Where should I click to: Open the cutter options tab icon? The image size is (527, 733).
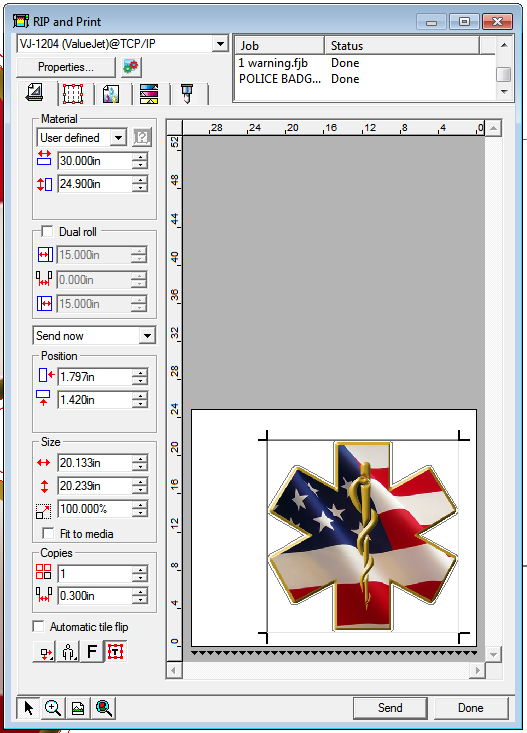187,94
